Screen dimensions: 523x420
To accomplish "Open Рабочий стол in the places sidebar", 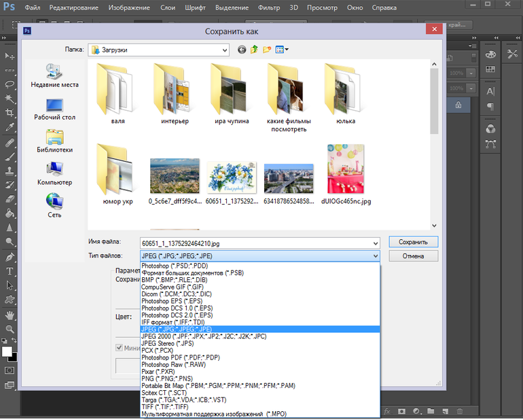I will point(54,109).
